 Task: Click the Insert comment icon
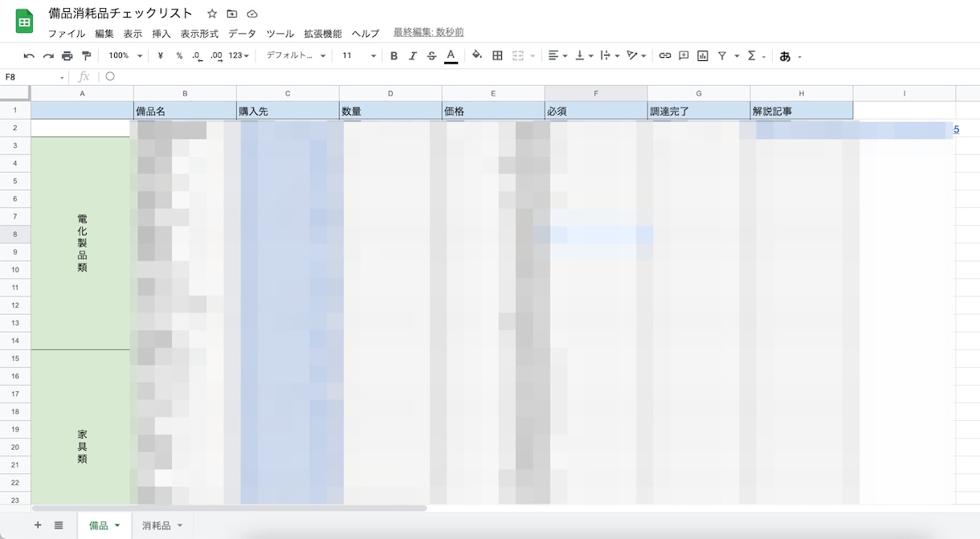684,55
